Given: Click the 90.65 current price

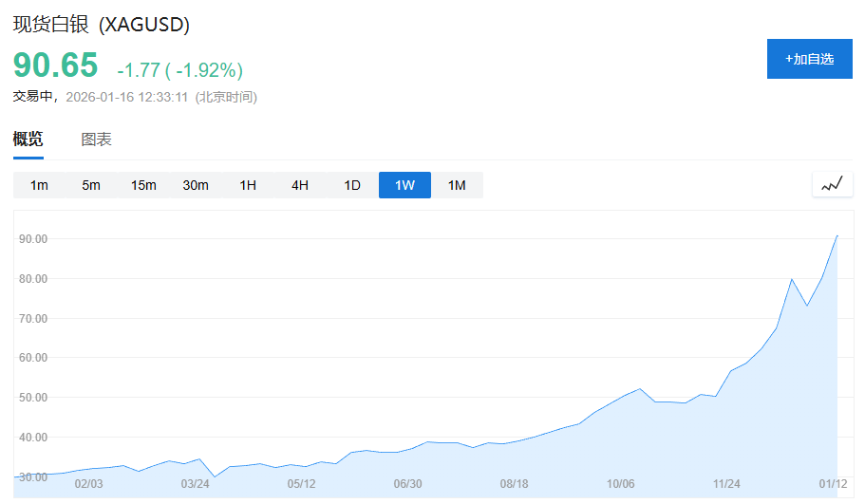Looking at the screenshot, I should [x=55, y=65].
